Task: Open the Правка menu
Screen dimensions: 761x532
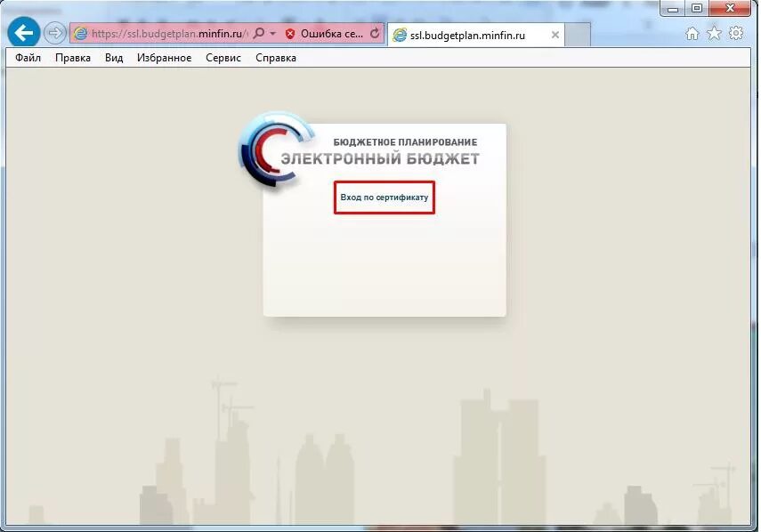Action: (73, 58)
